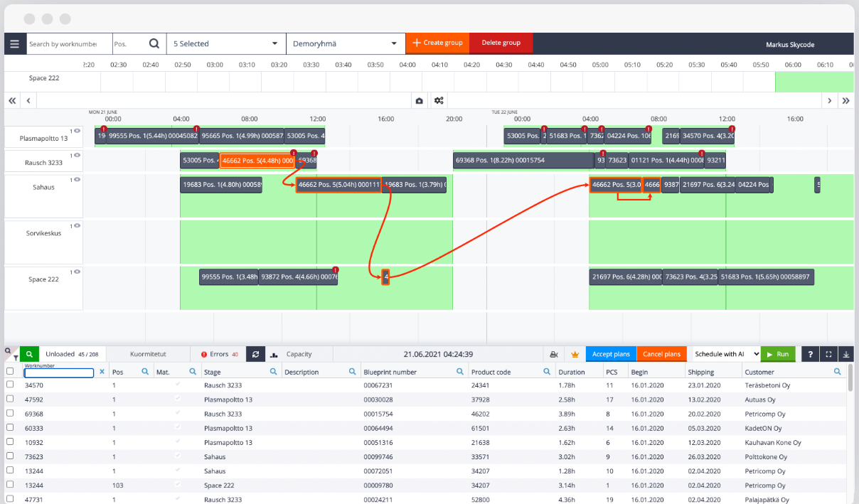Open the Errors tab
Image resolution: width=859 pixels, height=504 pixels.
click(219, 354)
